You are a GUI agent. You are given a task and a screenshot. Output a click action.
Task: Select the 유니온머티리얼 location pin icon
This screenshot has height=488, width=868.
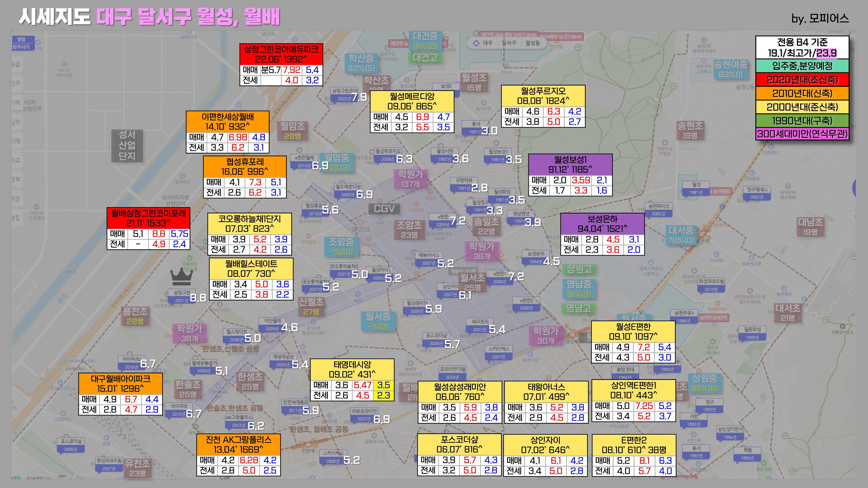pyautogui.click(x=64, y=64)
